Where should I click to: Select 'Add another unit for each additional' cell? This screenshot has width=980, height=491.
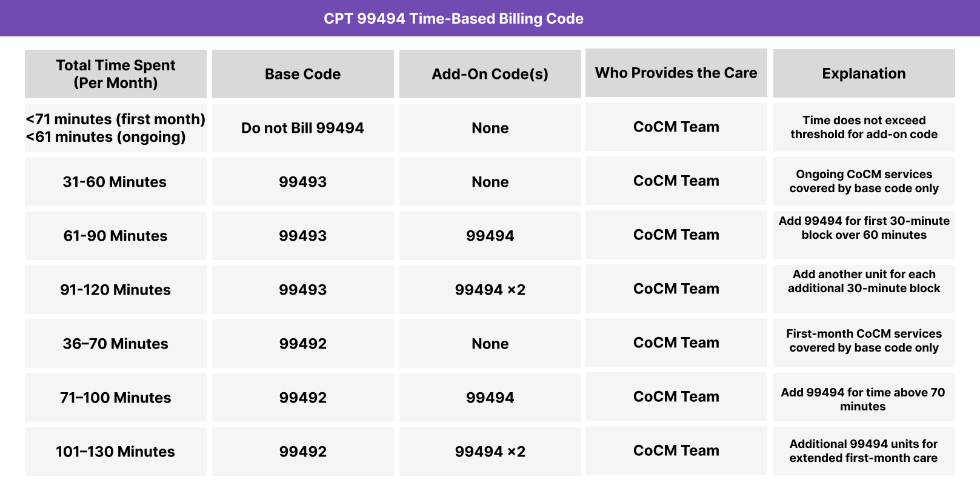click(x=864, y=281)
